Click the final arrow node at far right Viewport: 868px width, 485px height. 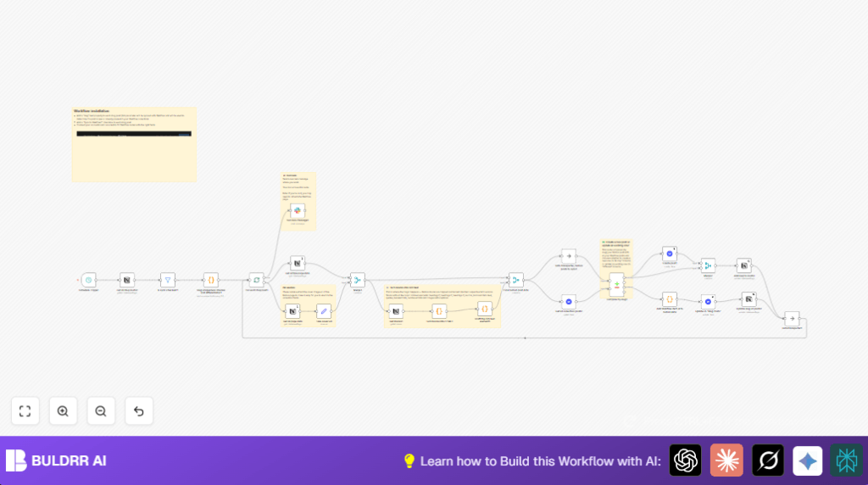(x=793, y=318)
